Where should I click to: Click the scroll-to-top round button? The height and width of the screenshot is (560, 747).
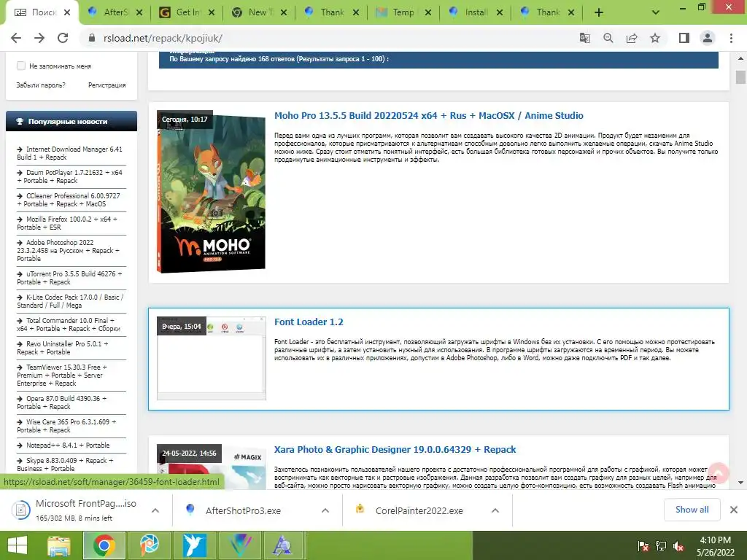tap(718, 472)
